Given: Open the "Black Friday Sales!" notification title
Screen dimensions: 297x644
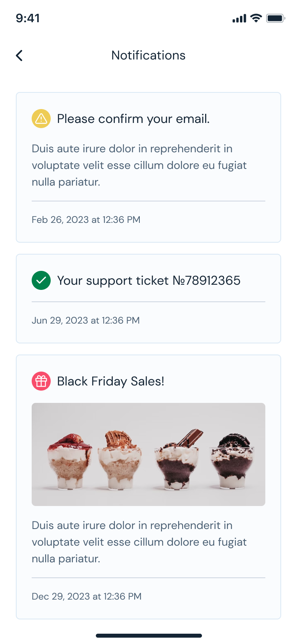Looking at the screenshot, I should pyautogui.click(x=110, y=381).
